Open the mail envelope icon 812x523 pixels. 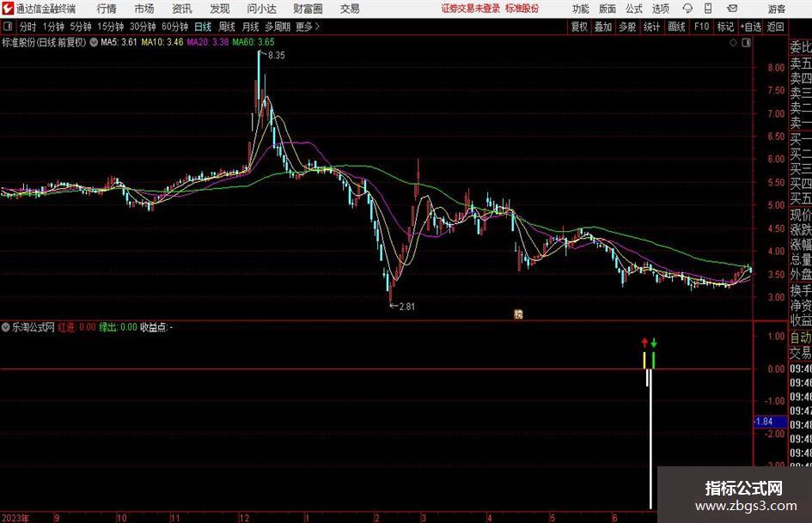click(x=732, y=9)
